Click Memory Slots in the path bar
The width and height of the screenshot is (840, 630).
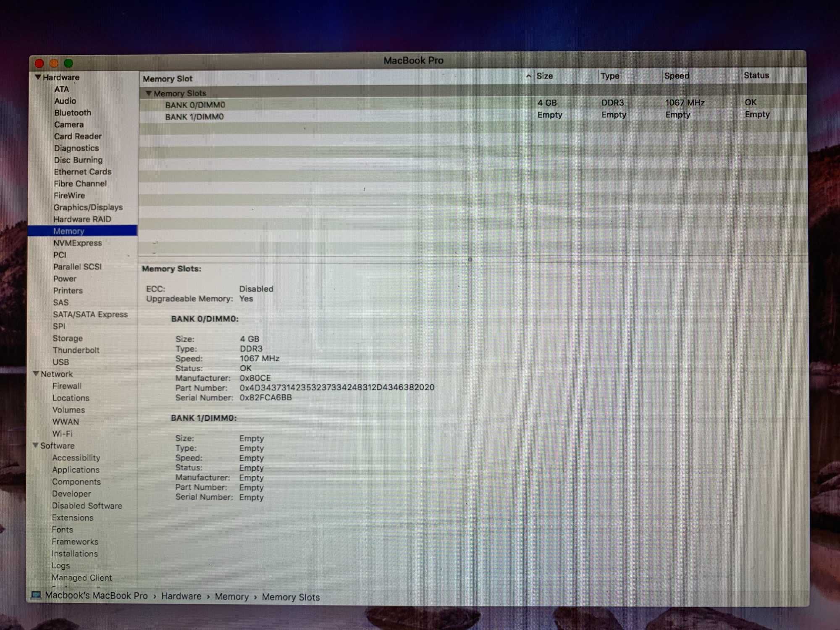[291, 597]
